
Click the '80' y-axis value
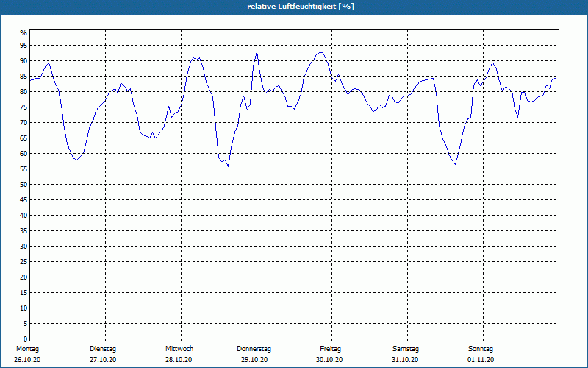point(24,91)
